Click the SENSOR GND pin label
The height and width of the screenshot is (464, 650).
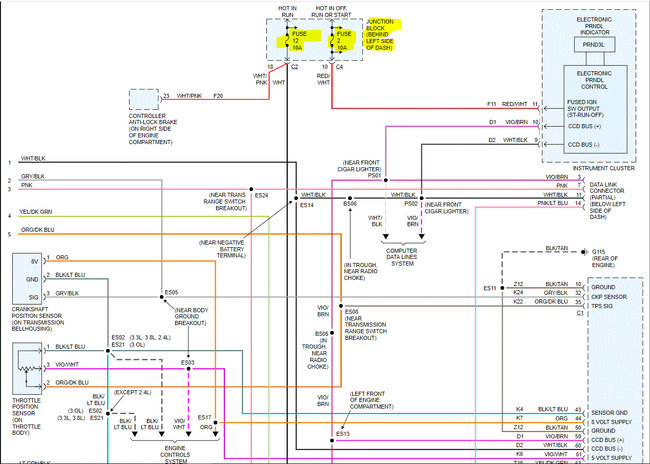pos(609,413)
